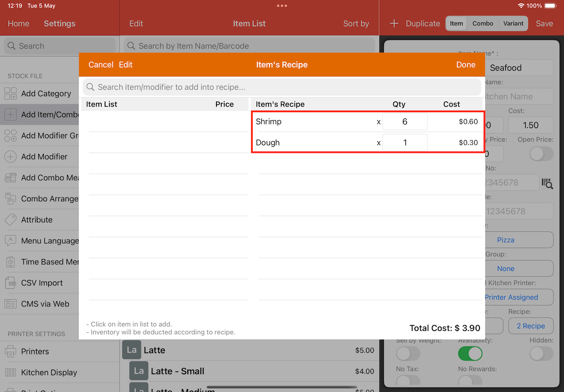This screenshot has width=564, height=392.
Task: Open the 2 Recipe selector
Action: 531,326
